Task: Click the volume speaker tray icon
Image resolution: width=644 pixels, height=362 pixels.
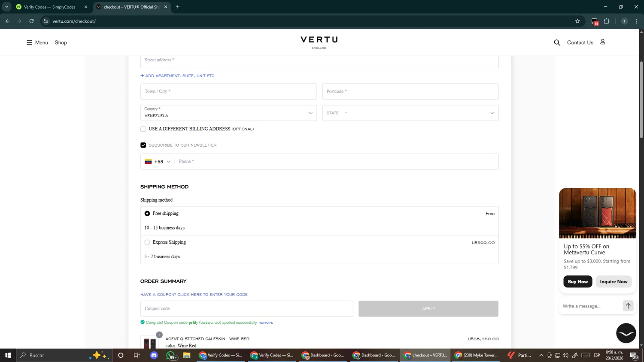Action: (x=565, y=355)
